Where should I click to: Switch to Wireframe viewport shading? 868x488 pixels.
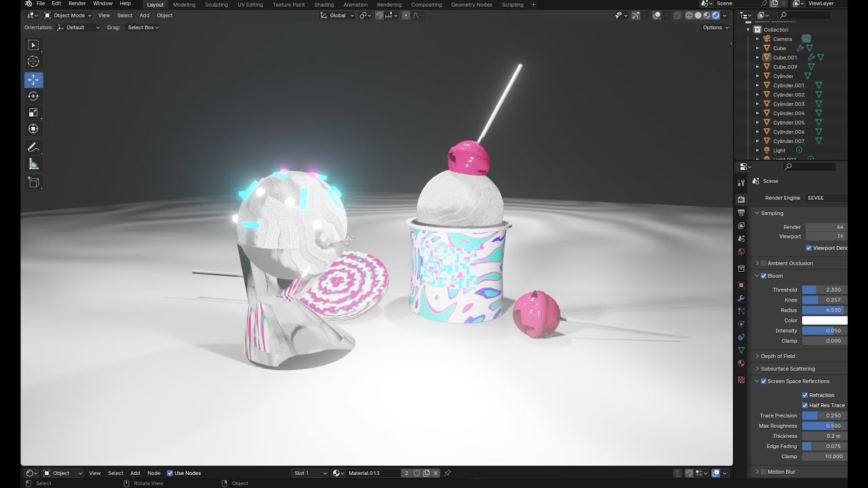(689, 16)
